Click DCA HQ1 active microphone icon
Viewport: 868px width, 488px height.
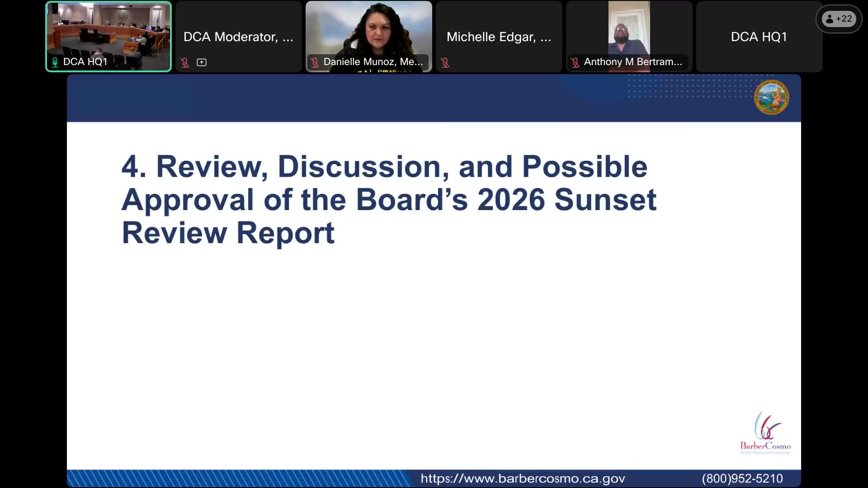pos(55,62)
